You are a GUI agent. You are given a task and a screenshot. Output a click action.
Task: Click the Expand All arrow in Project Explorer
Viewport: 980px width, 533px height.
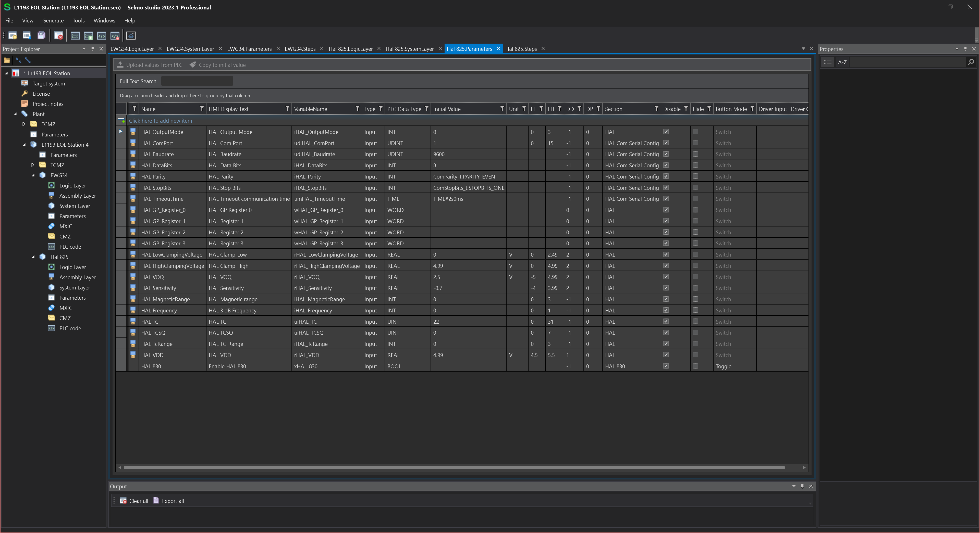tap(27, 60)
